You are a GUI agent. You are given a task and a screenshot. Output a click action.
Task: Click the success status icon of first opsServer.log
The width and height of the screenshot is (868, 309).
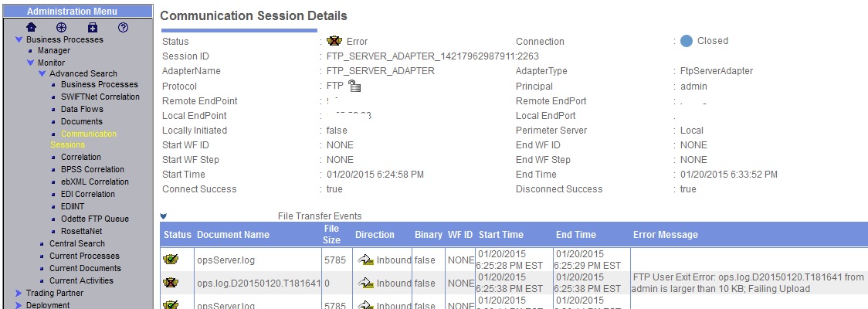click(x=171, y=260)
